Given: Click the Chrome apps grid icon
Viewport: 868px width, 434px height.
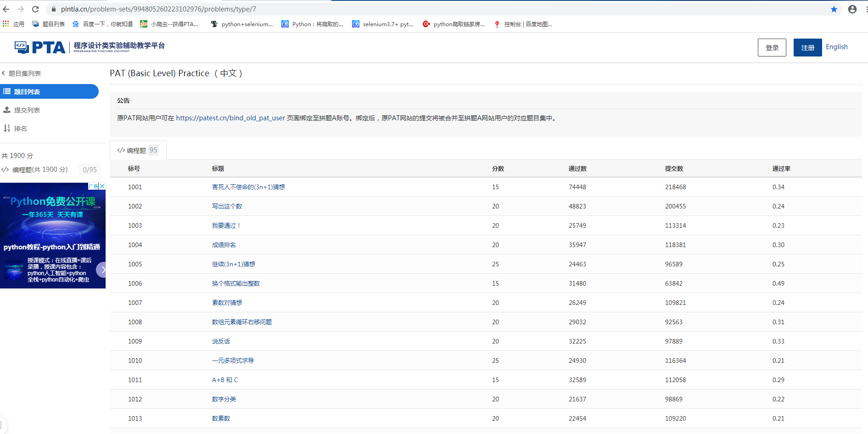Looking at the screenshot, I should point(6,24).
